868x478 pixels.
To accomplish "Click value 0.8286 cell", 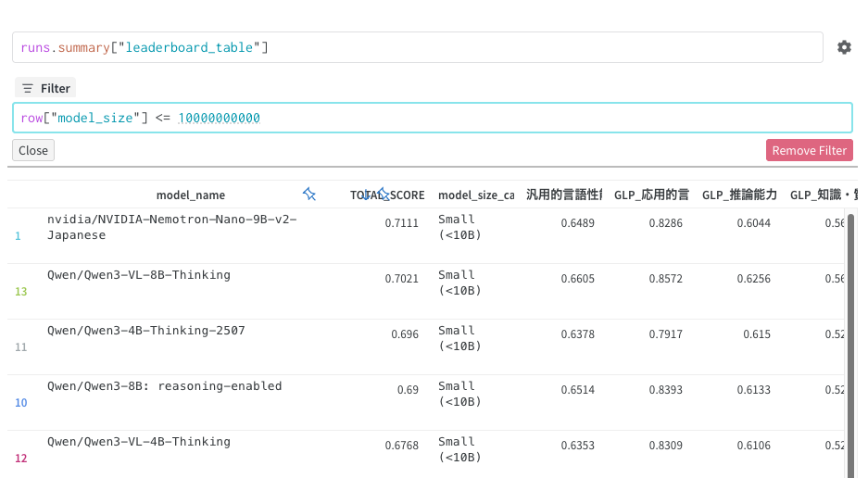I will tap(665, 222).
